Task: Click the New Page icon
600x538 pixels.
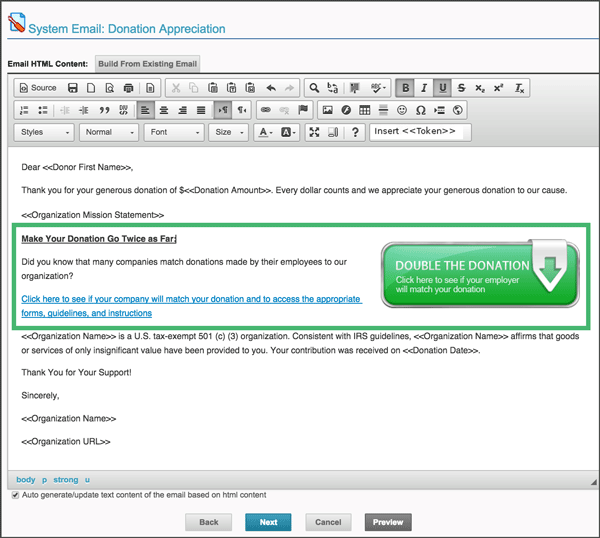Action: point(91,88)
